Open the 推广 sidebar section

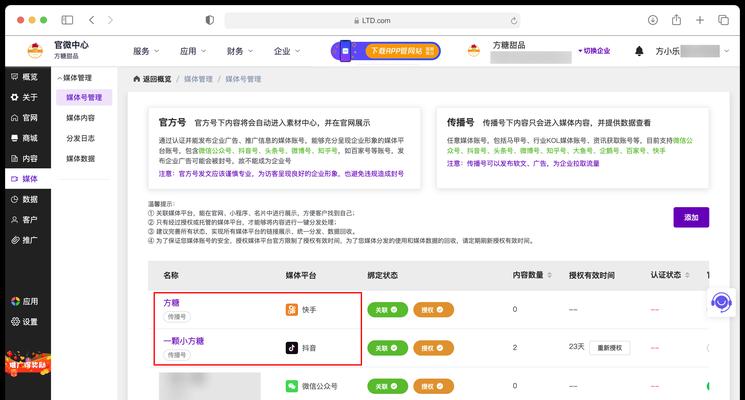(x=24, y=240)
